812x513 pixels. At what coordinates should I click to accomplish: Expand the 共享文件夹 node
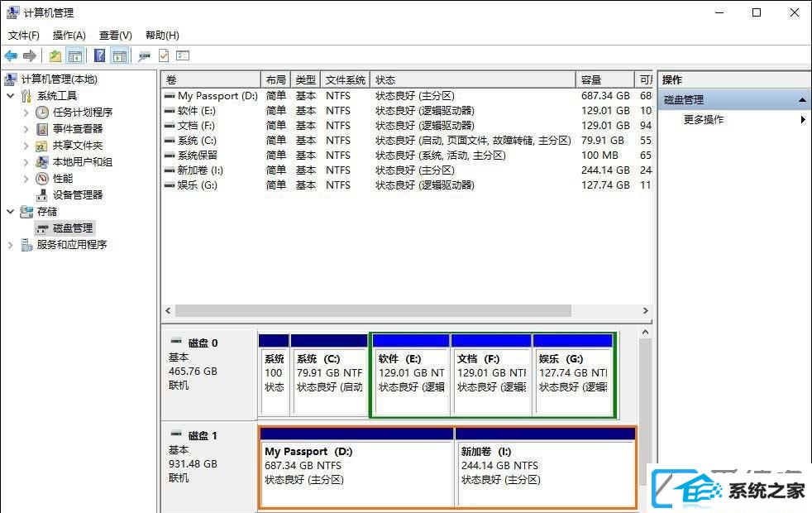(26, 146)
